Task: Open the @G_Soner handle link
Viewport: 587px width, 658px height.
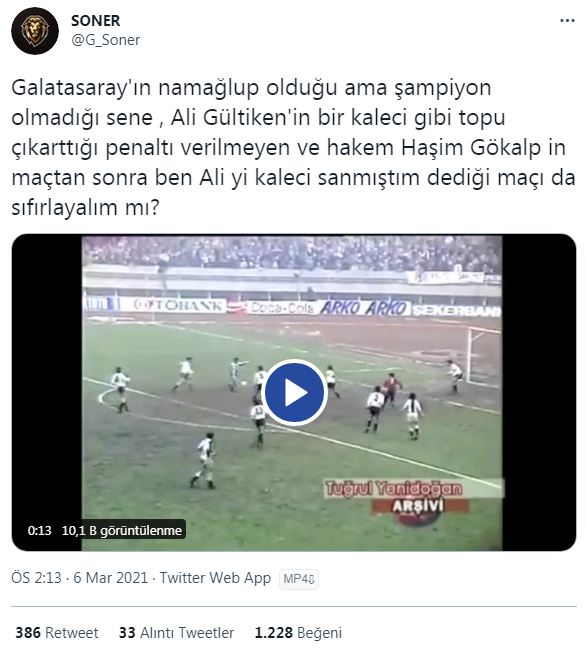Action: tap(106, 40)
